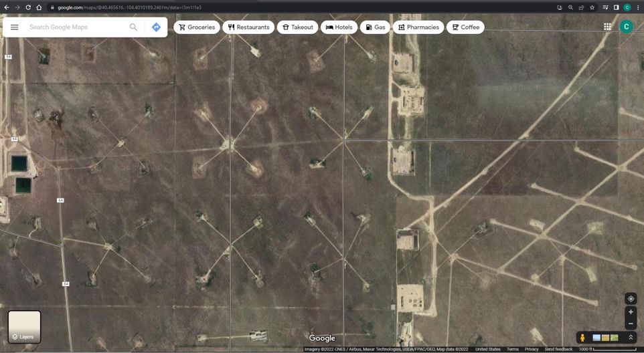
Task: Filter the map by Coffee
Action: tap(465, 27)
